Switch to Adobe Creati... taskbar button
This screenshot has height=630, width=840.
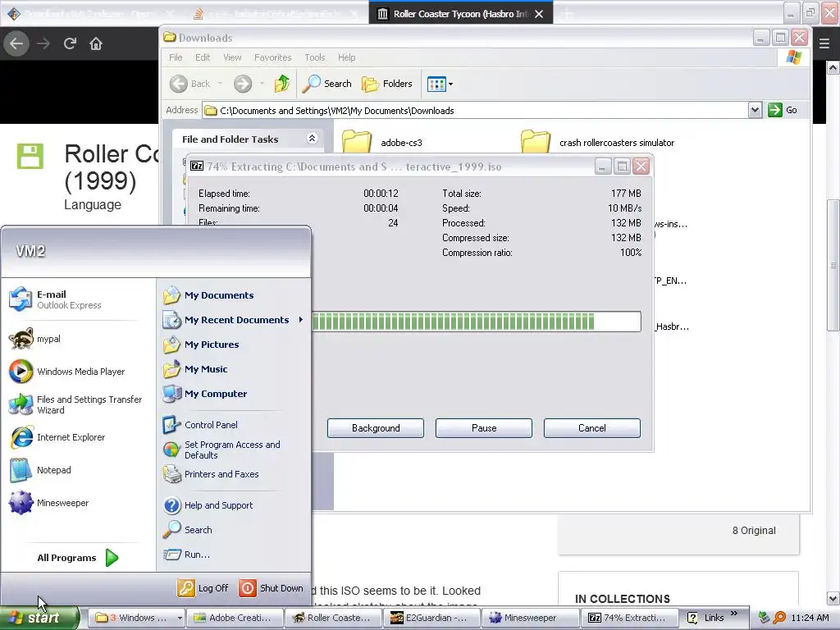click(x=235, y=618)
